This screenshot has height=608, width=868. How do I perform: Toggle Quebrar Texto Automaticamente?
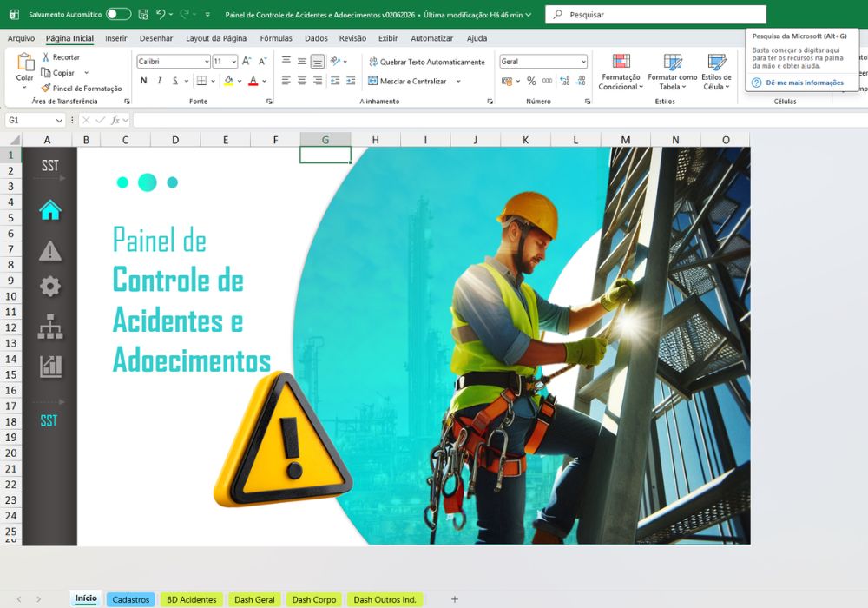(x=427, y=62)
